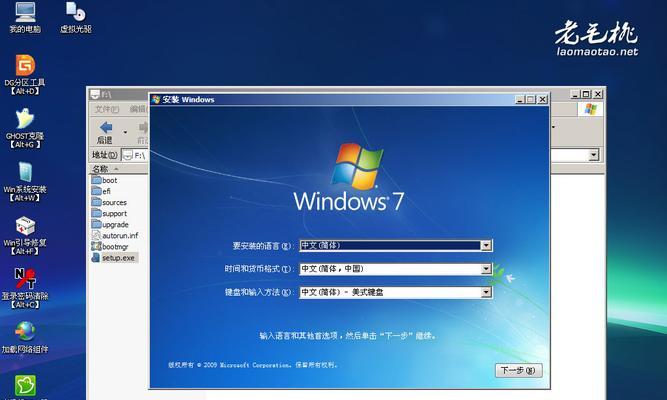Viewport: 667px width, 400px height.
Task: Close the F:\ Explorer window
Action: click(x=598, y=94)
